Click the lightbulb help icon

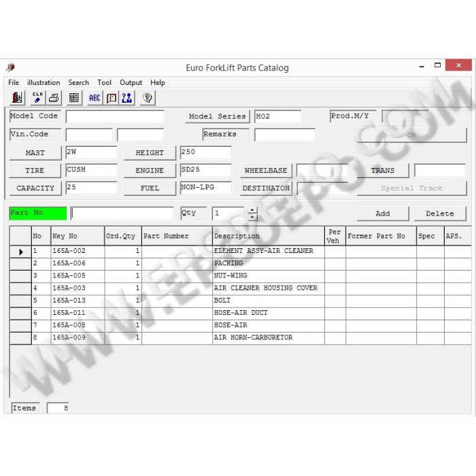[148, 98]
